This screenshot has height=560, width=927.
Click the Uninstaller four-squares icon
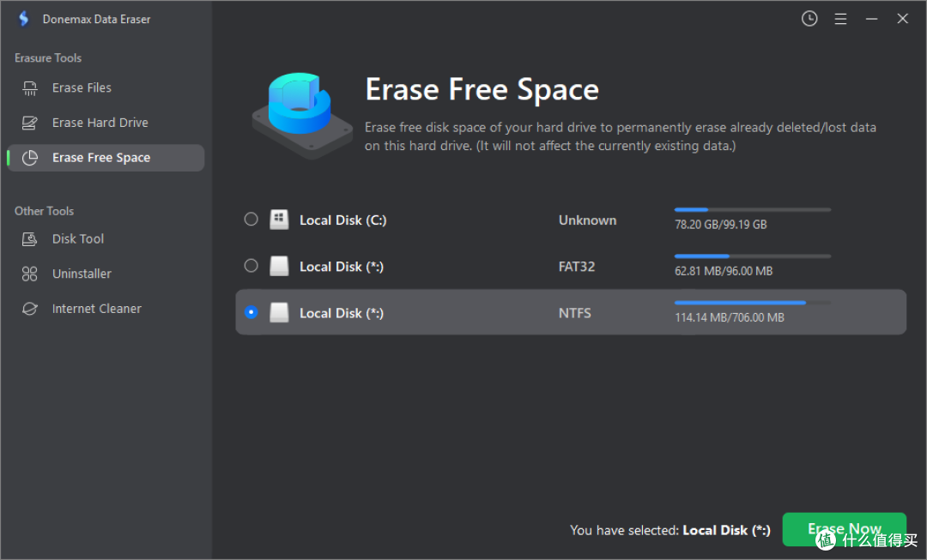tap(29, 274)
